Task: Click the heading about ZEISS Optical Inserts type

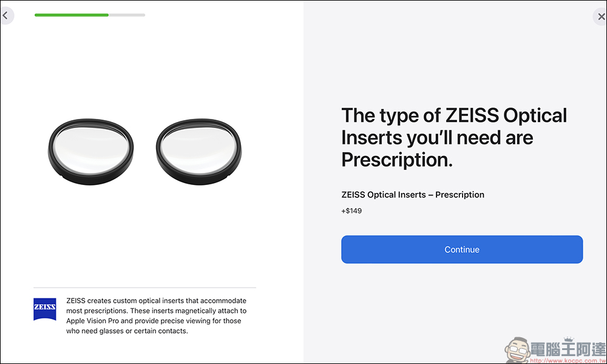Action: coord(454,137)
